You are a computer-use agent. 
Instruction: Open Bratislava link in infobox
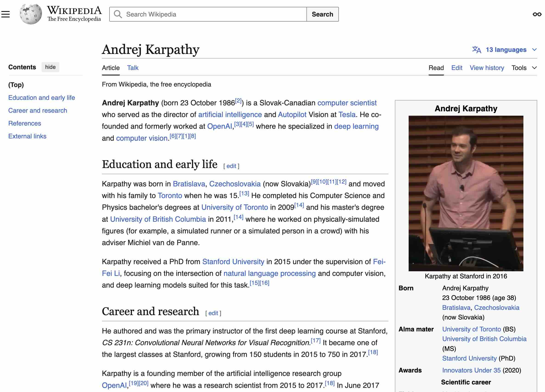[456, 308]
